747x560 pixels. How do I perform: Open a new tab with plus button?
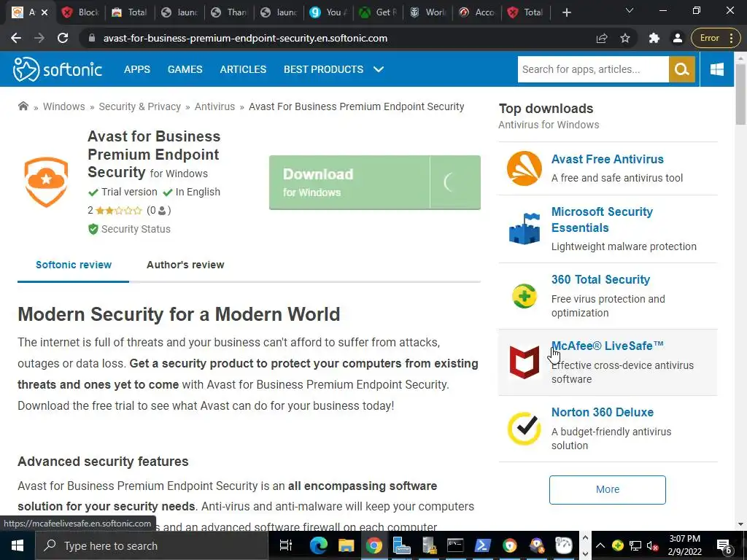coord(566,12)
